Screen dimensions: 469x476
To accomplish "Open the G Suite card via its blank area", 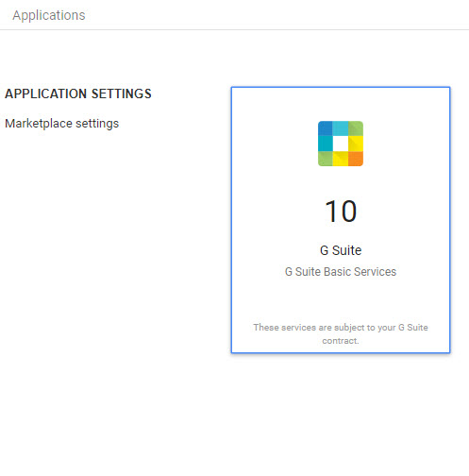I will point(341,299).
